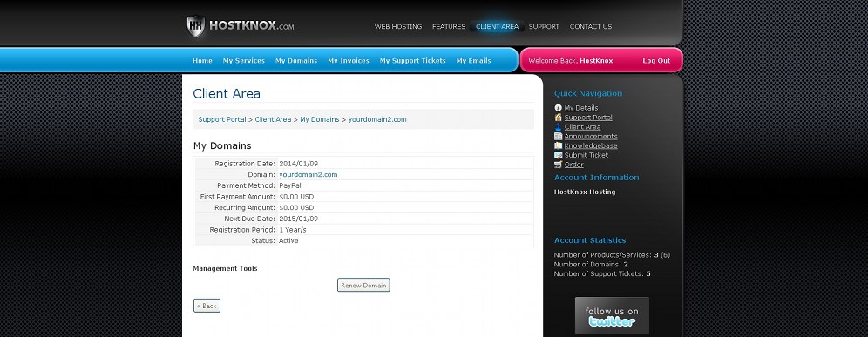868x337 pixels.
Task: Click the Account Statistics heading
Action: (x=589, y=240)
